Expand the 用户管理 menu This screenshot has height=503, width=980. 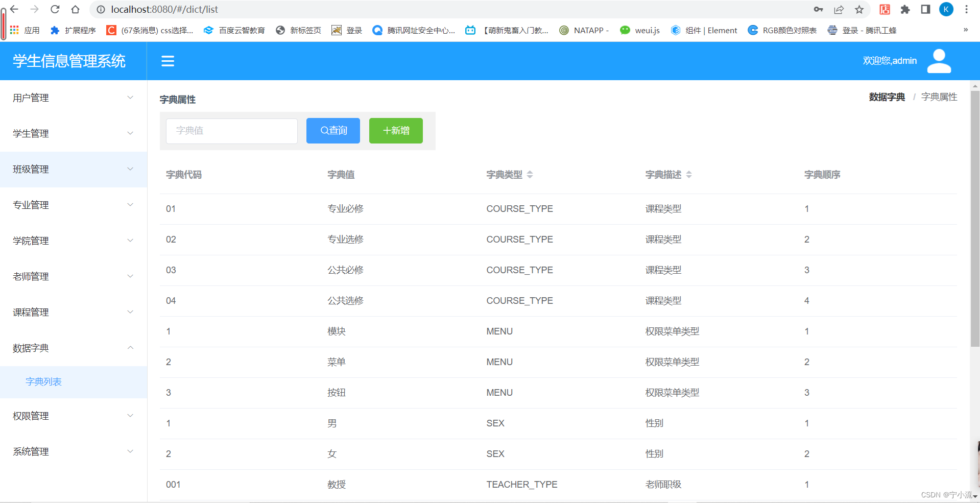tap(74, 98)
